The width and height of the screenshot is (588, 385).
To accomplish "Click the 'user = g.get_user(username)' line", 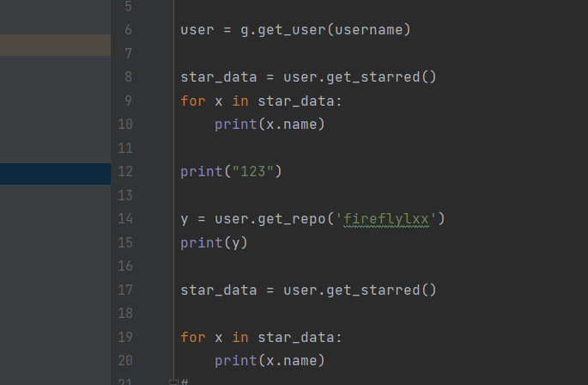I will click(295, 30).
